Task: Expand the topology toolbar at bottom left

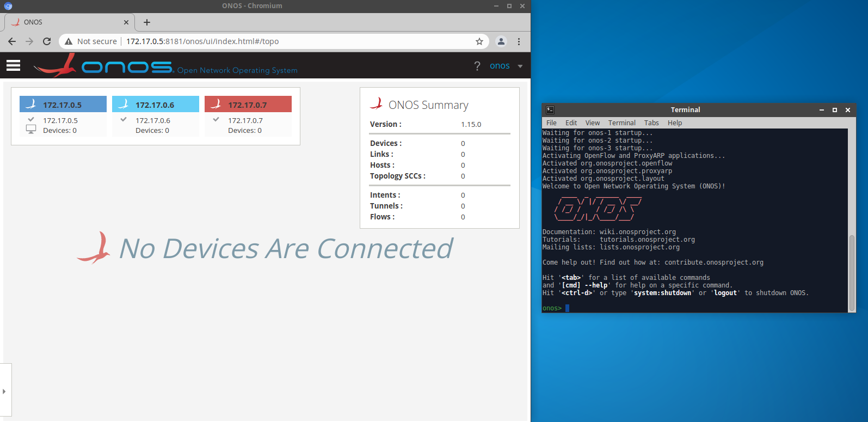Action: [4, 391]
